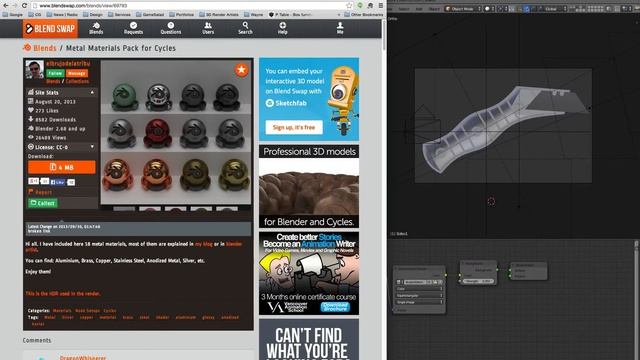Open Blender viewport shading dropdown
Screen dimensions: 640x360
pos(489,9)
